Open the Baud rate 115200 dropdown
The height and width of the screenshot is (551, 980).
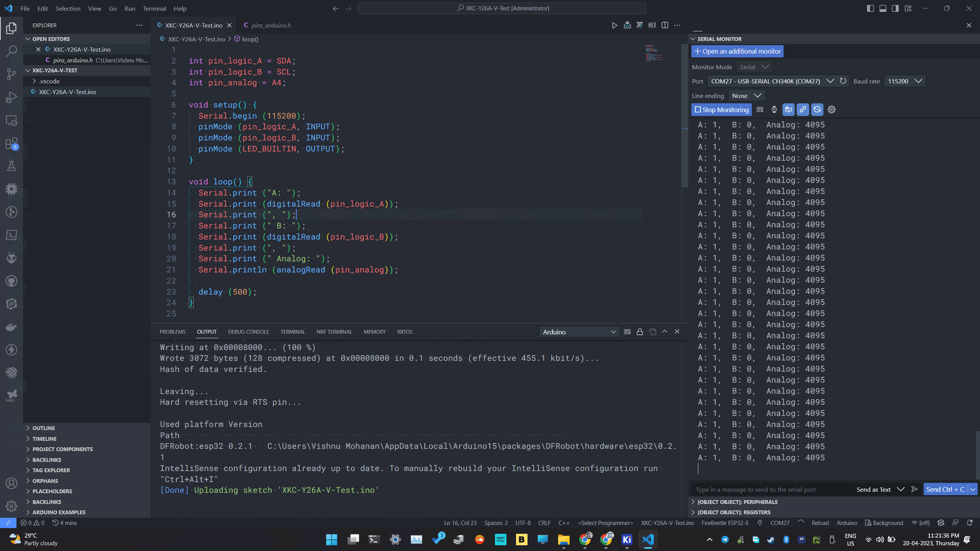click(x=905, y=81)
